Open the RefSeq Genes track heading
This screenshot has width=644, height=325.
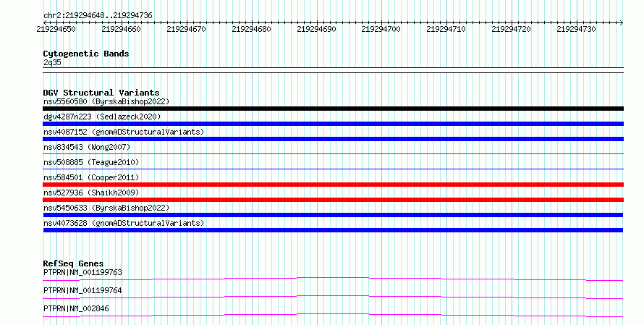pos(74,263)
